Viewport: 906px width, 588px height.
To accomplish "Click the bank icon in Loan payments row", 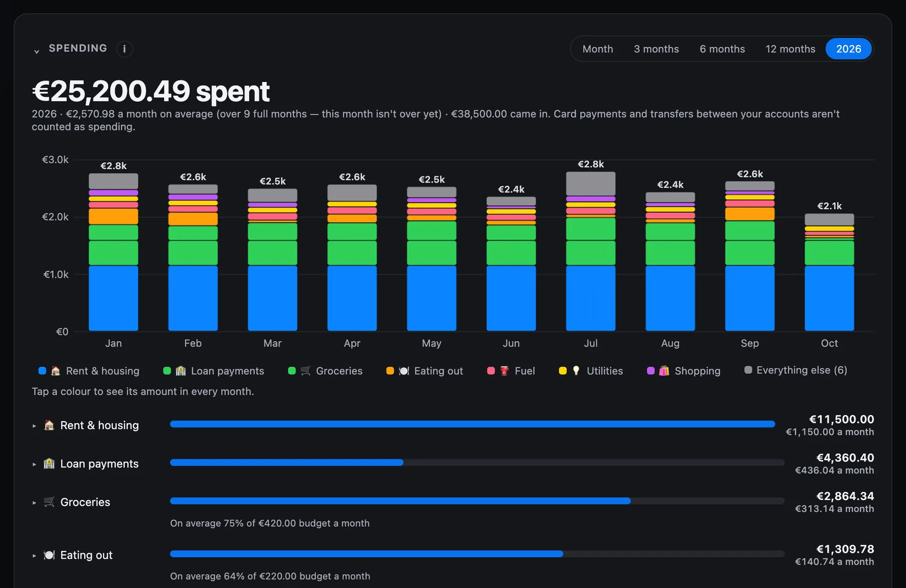I will coord(49,463).
